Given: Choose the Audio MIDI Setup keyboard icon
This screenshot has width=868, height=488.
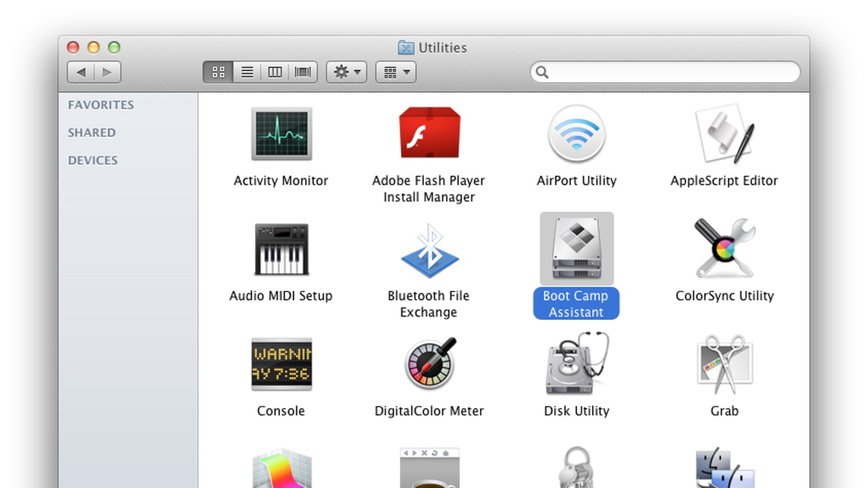Looking at the screenshot, I should (281, 249).
